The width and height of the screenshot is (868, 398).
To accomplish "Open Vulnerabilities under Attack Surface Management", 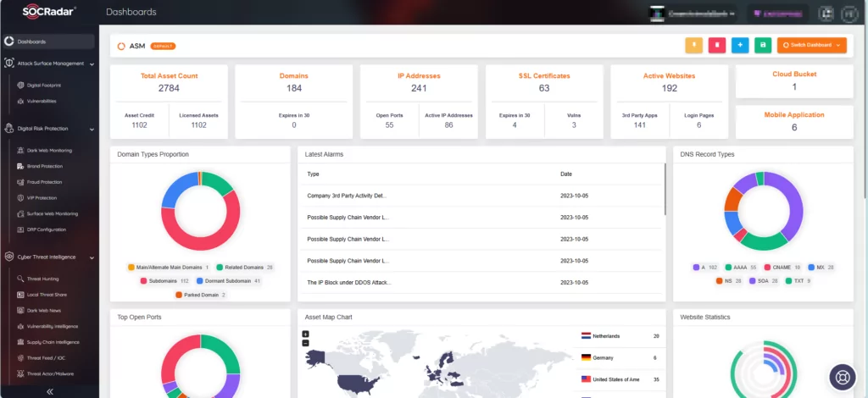I will click(x=42, y=101).
